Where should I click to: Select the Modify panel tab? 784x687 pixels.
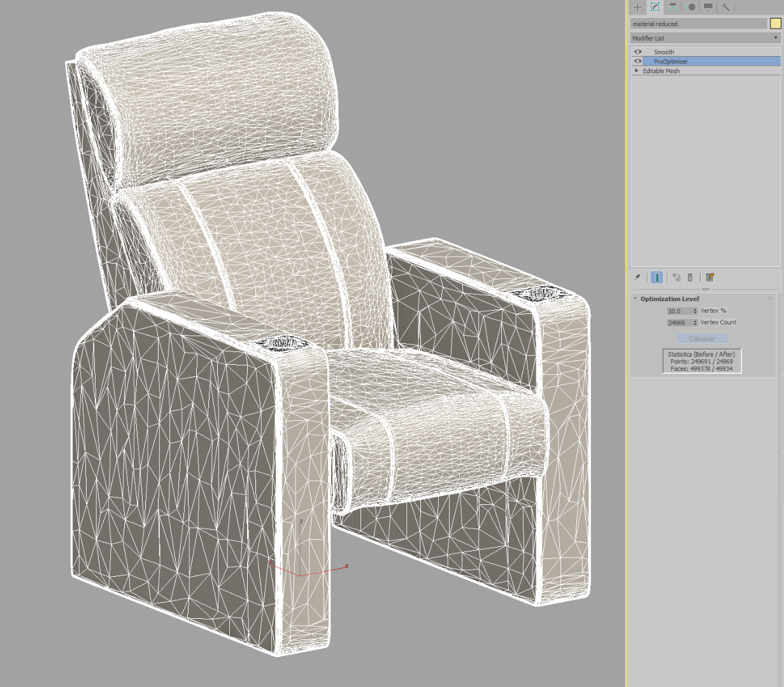[655, 7]
